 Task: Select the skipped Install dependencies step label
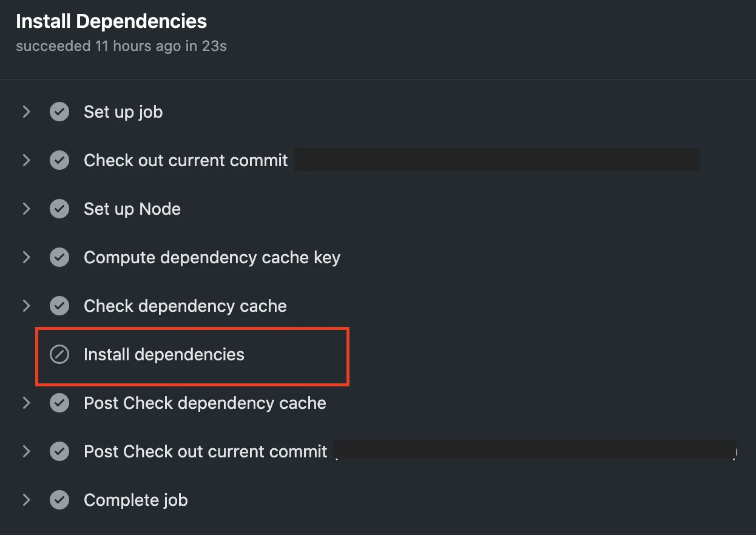coord(164,355)
